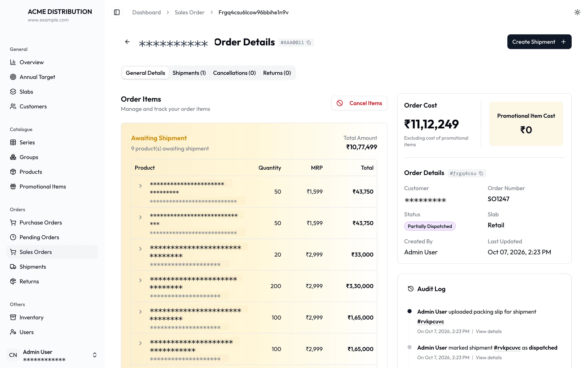Open Users management page
The image size is (588, 368).
52,332
